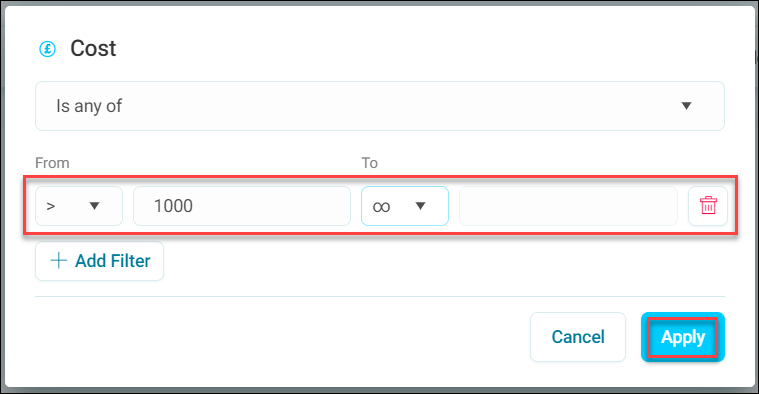The image size is (759, 394).
Task: Apply the Cost filter
Action: point(683,337)
